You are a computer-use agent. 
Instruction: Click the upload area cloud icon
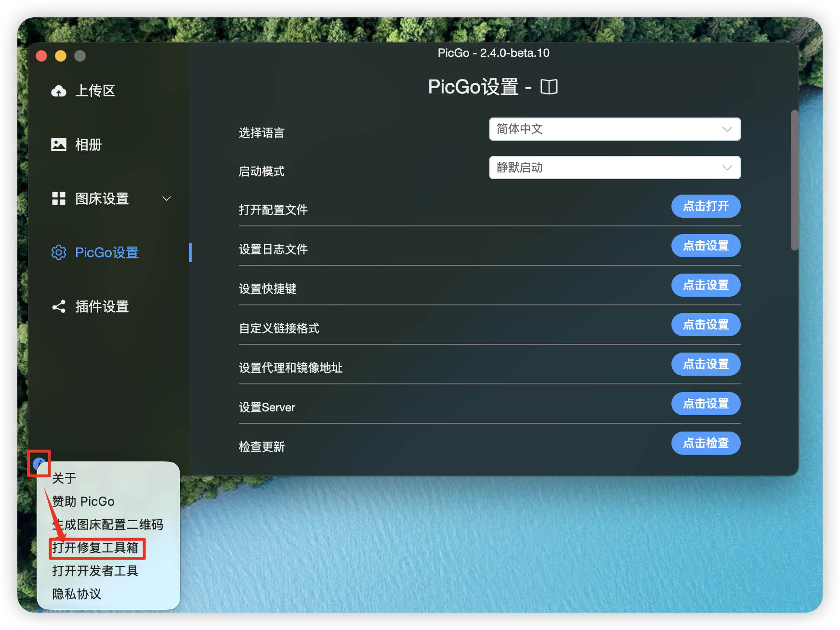(59, 91)
